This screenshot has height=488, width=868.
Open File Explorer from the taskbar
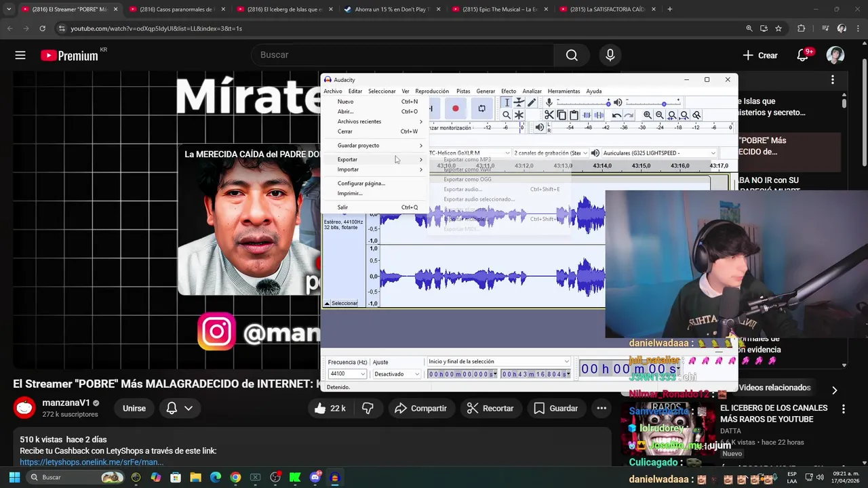point(195,477)
